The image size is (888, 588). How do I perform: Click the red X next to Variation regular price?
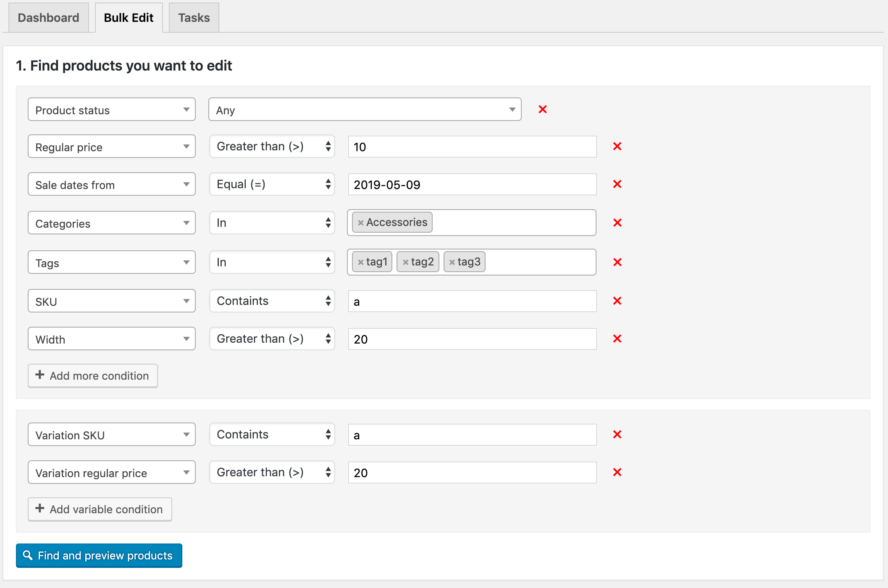617,472
